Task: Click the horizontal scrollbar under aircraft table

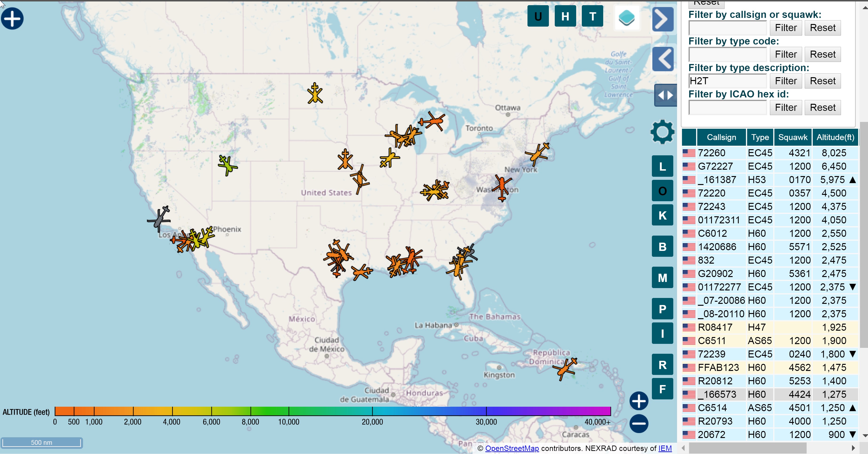Action: [747, 448]
